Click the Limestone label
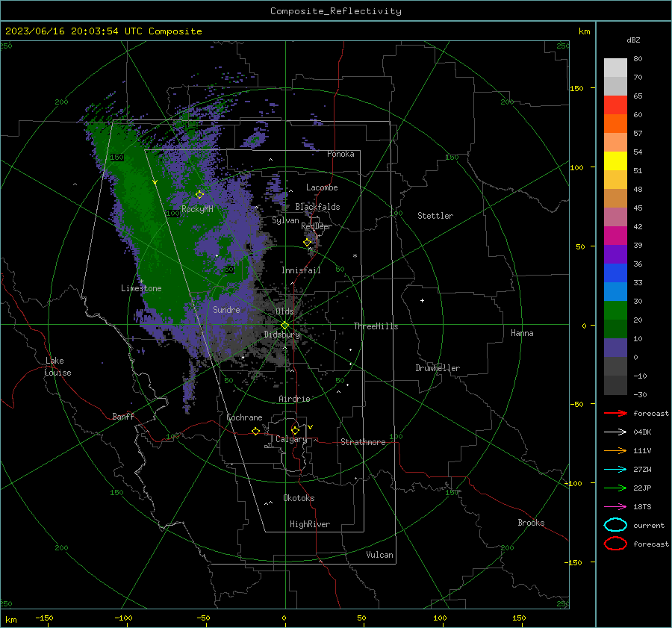 (x=141, y=288)
